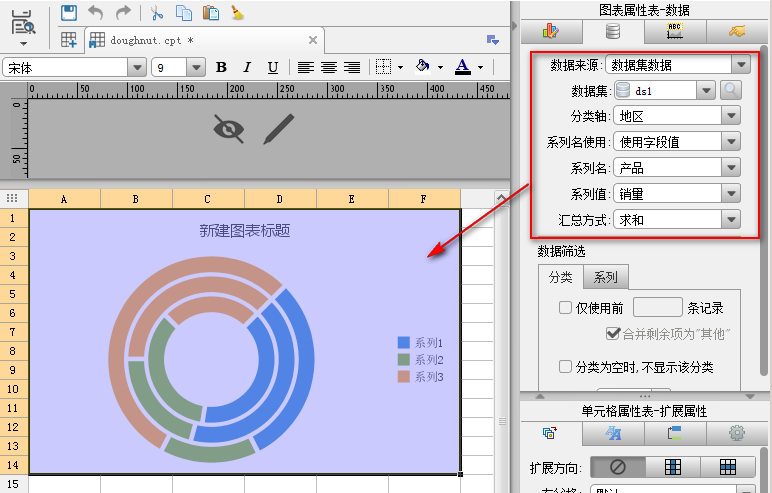
Task: Click the select-all grid corner
Action: (12, 198)
